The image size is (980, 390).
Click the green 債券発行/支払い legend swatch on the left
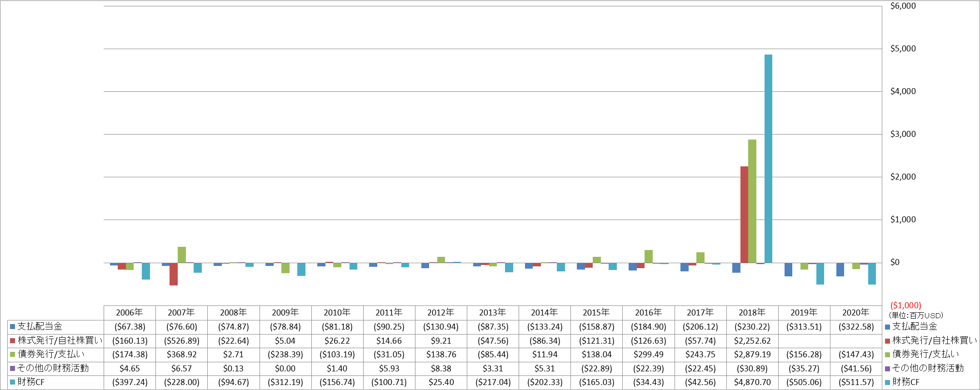13,355
